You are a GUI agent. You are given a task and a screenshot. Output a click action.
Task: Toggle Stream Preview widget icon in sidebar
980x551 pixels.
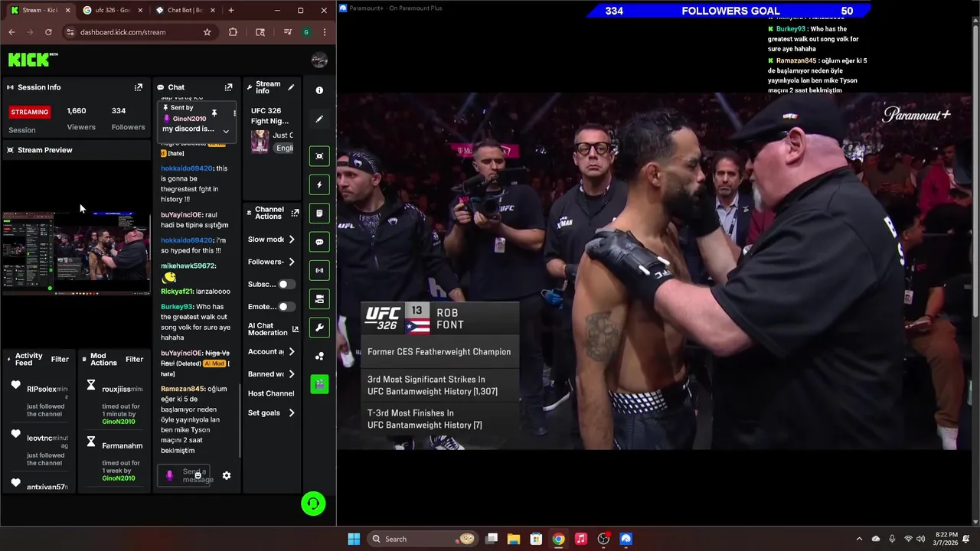(319, 156)
